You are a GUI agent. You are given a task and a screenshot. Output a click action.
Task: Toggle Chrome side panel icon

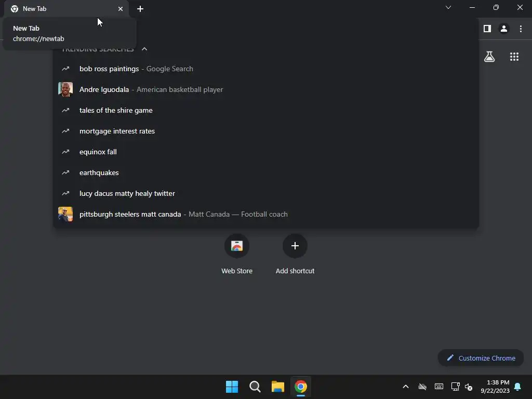pyautogui.click(x=487, y=29)
